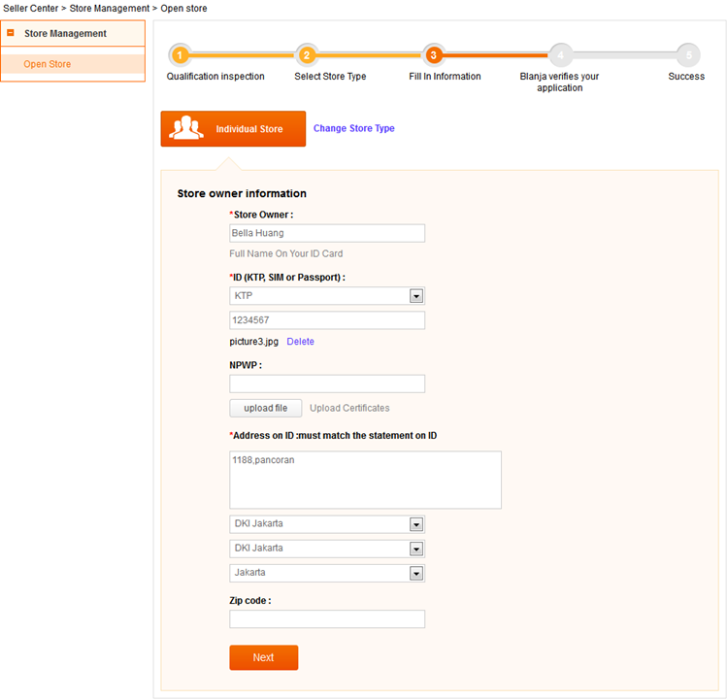Open the first DKI Jakarta province dropdown
728x700 pixels.
coord(327,524)
